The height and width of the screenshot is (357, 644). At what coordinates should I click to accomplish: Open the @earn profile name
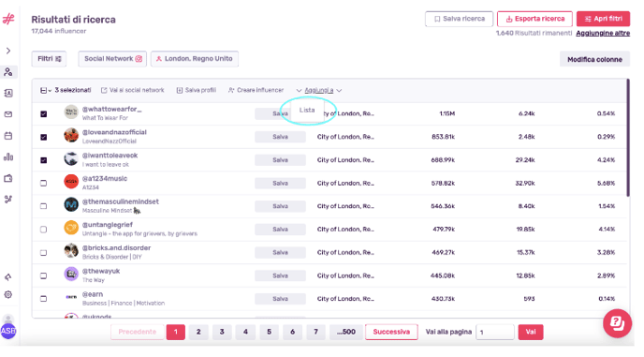point(93,294)
